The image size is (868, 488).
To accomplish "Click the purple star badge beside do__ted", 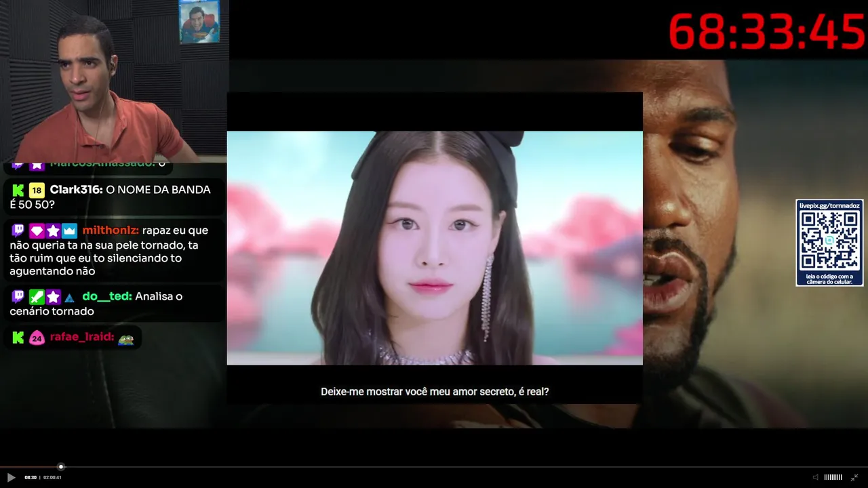I will [x=53, y=296].
